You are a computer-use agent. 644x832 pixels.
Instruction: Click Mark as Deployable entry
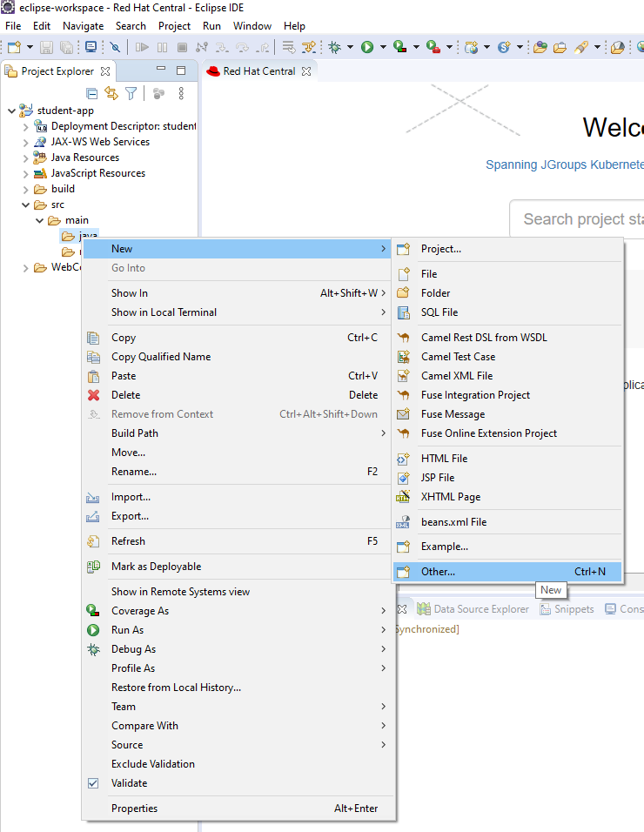pos(238,567)
